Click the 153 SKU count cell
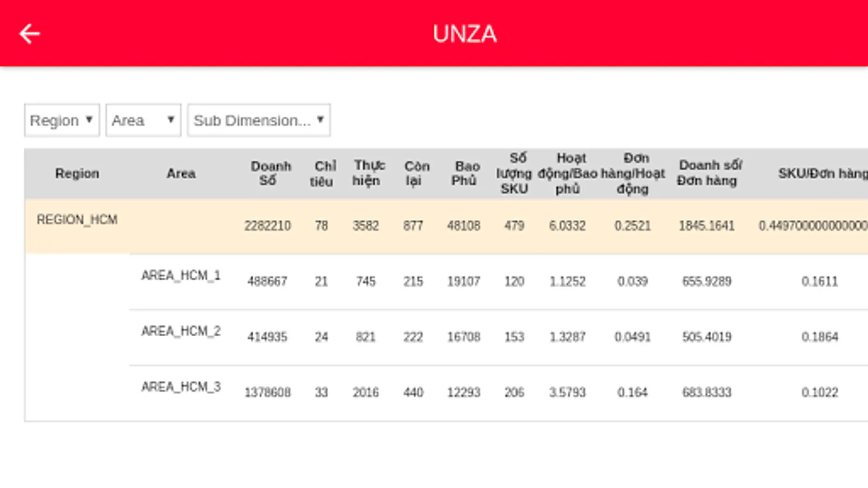This screenshot has height=488, width=868. 514,337
